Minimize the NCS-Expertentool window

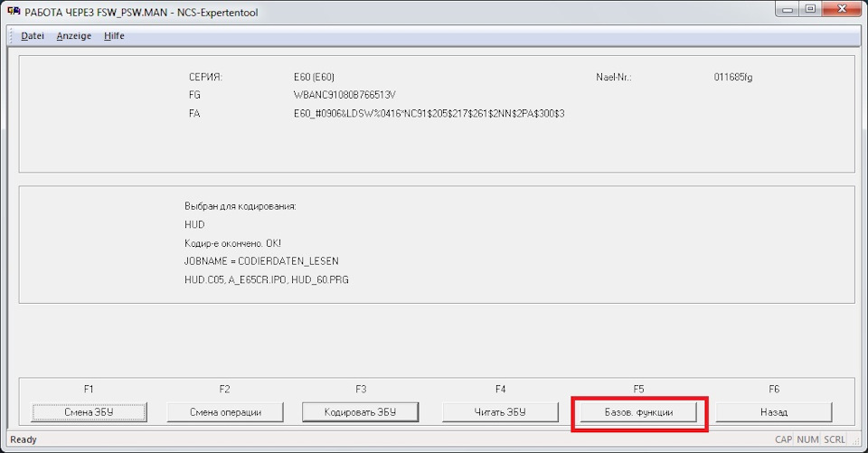pyautogui.click(x=788, y=9)
